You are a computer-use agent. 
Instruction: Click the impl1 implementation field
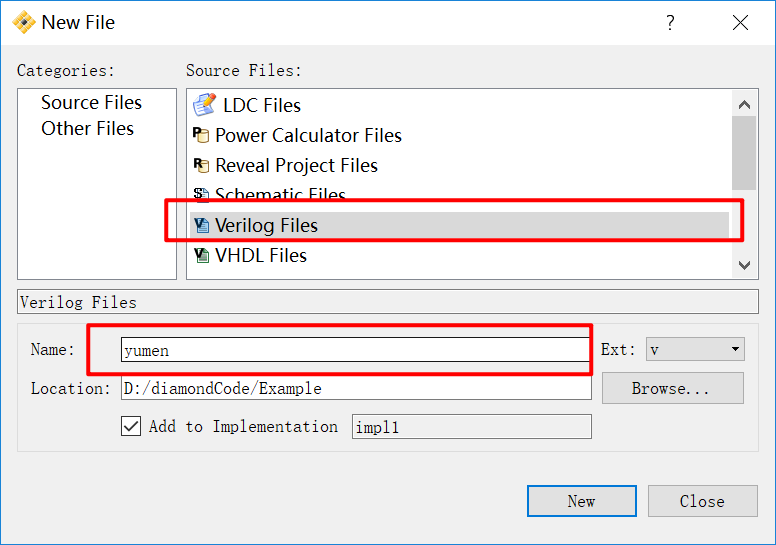(x=472, y=427)
